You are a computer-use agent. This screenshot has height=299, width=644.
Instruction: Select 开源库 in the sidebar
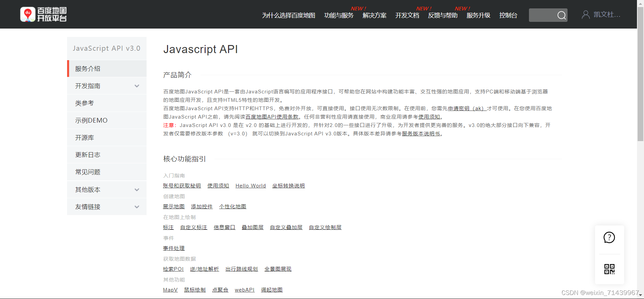[107, 138]
